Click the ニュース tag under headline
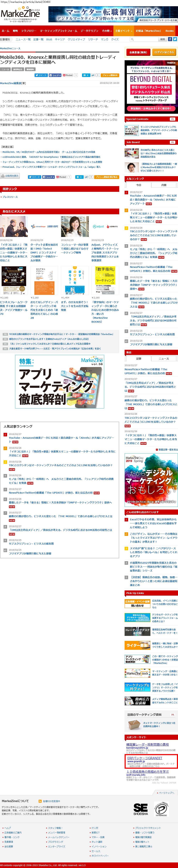 coord(5,69)
